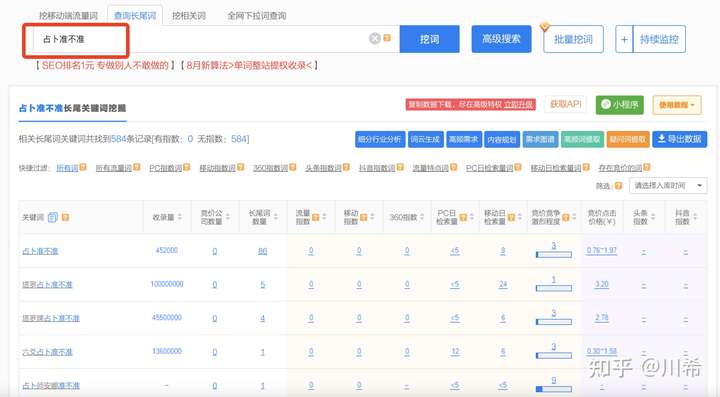This screenshot has width=720, height=397.
Task: Open help icon beside 抖音指数词 filter
Action: (x=399, y=168)
